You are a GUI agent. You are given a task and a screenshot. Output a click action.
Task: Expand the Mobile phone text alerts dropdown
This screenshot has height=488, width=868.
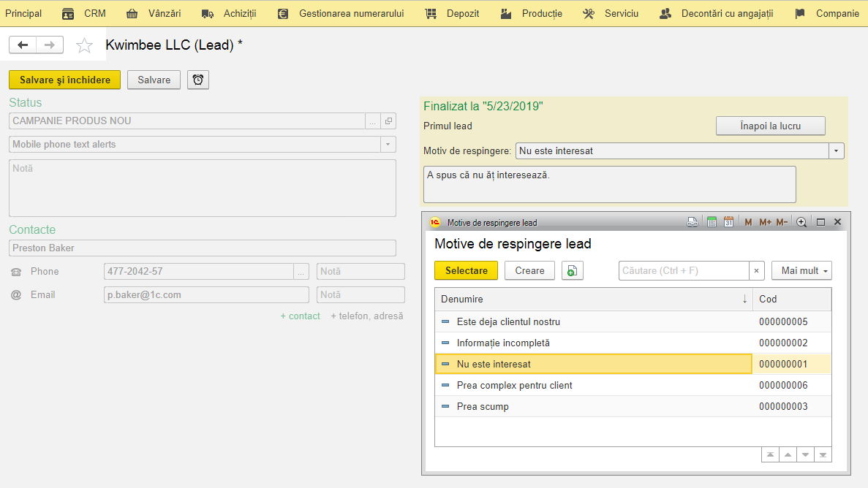(x=388, y=145)
